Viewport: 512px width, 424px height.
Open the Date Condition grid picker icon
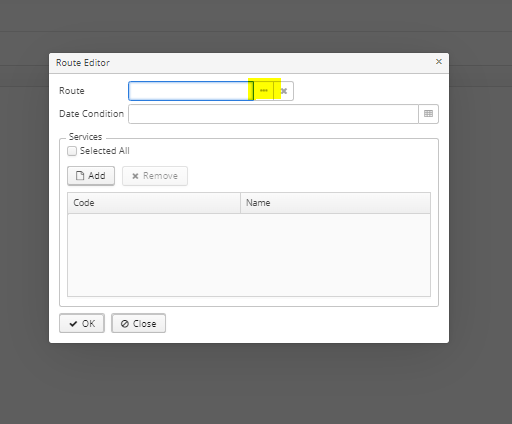[x=428, y=114]
